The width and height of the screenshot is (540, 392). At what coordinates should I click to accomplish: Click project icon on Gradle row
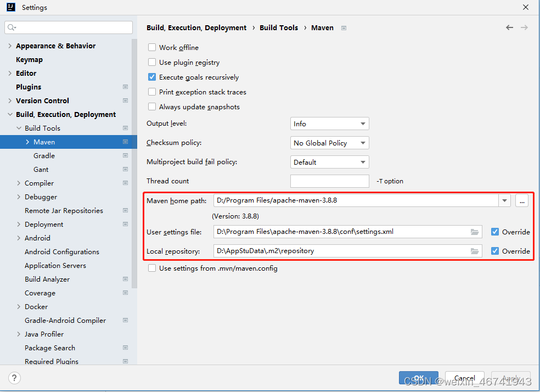click(125, 156)
